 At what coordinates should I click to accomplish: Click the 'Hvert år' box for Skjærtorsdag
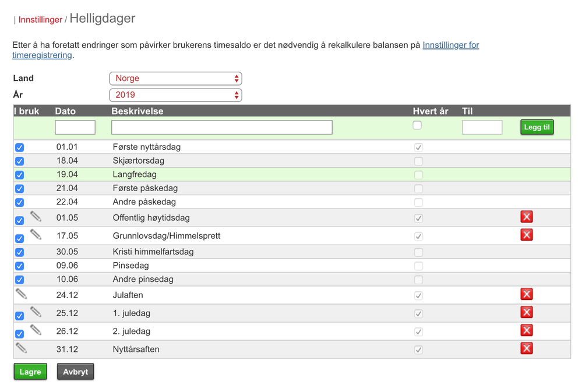click(418, 161)
